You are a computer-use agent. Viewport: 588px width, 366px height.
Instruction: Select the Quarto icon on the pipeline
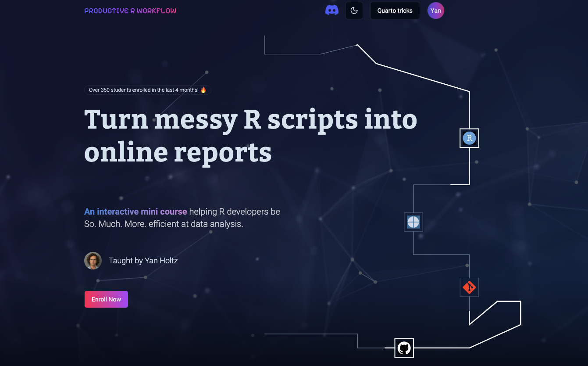[x=413, y=222]
